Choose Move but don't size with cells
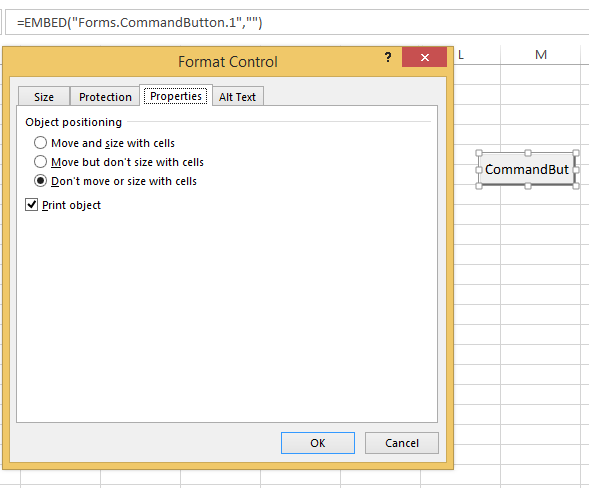 pyautogui.click(x=119, y=162)
